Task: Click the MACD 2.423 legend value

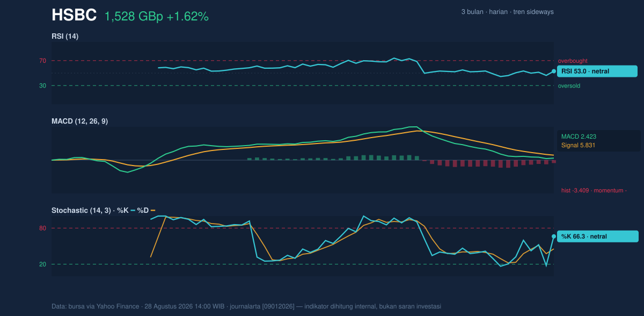Action: 579,137
